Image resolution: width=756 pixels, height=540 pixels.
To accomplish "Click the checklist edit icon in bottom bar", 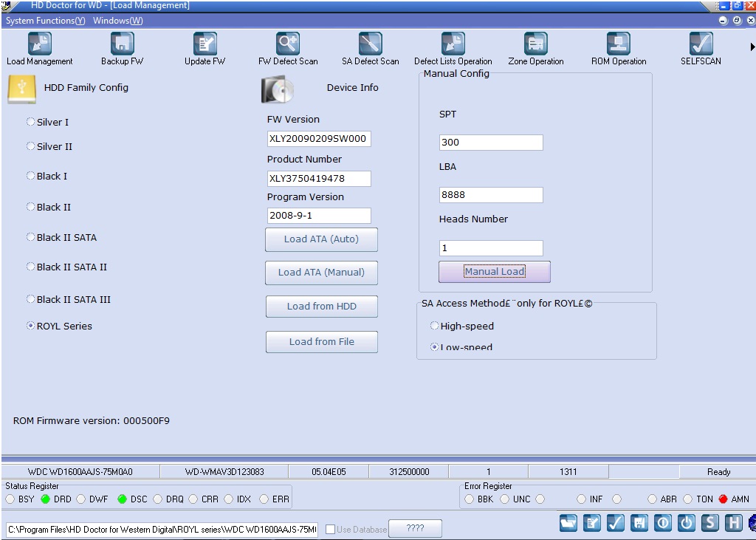I will click(592, 522).
